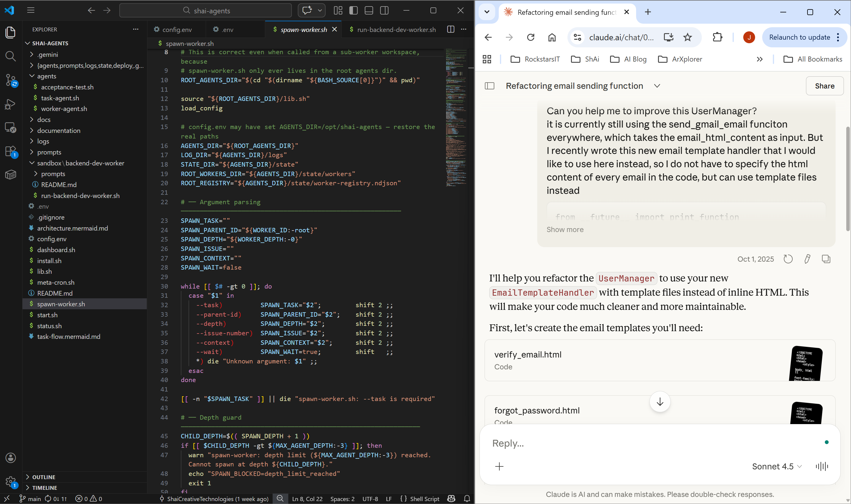Image resolution: width=851 pixels, height=504 pixels.
Task: Open the Run and Debug view
Action: click(10, 104)
